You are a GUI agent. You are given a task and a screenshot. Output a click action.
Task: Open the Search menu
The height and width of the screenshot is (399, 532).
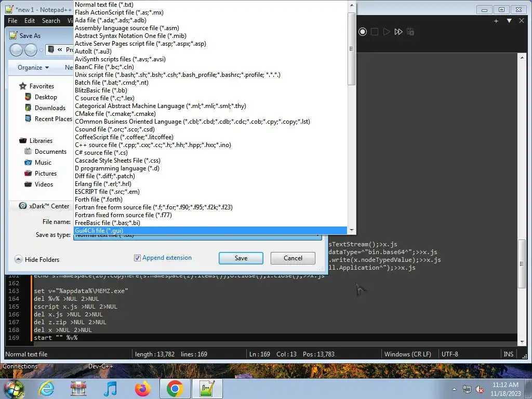[x=51, y=21]
